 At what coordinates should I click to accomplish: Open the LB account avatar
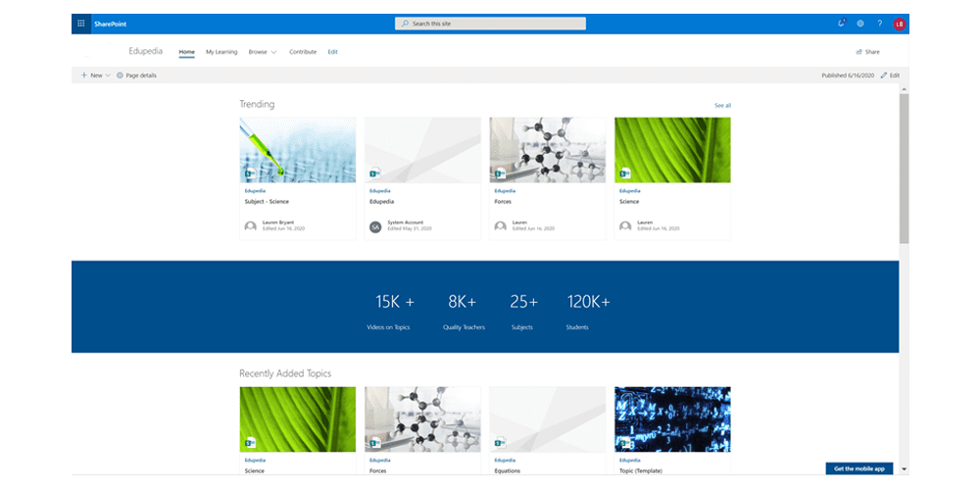pos(900,24)
